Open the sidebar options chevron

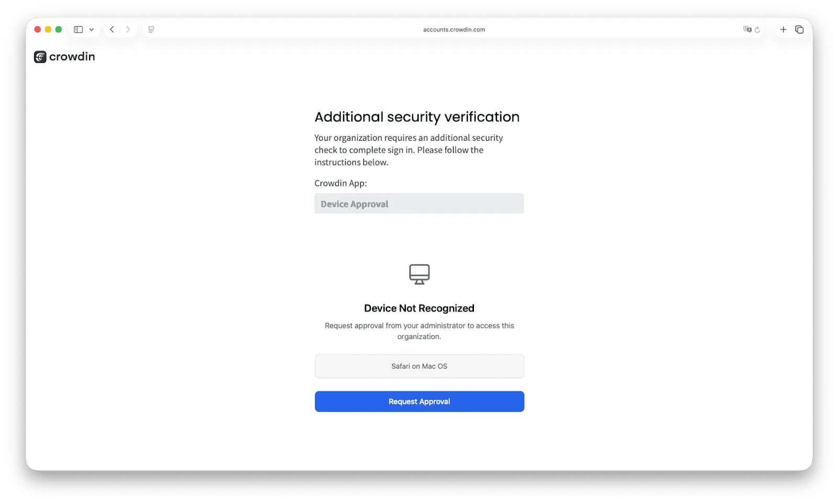click(92, 29)
